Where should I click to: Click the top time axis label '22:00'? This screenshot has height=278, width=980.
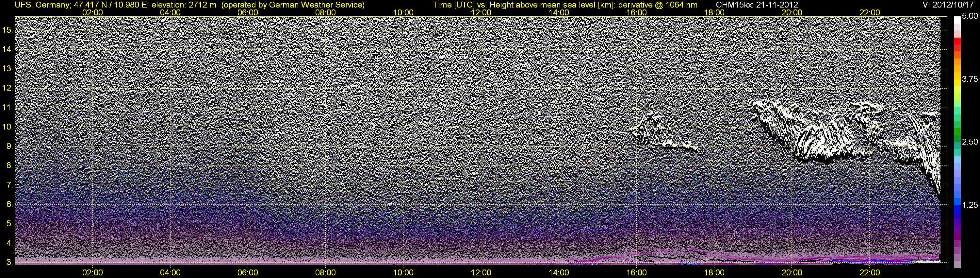coord(870,12)
